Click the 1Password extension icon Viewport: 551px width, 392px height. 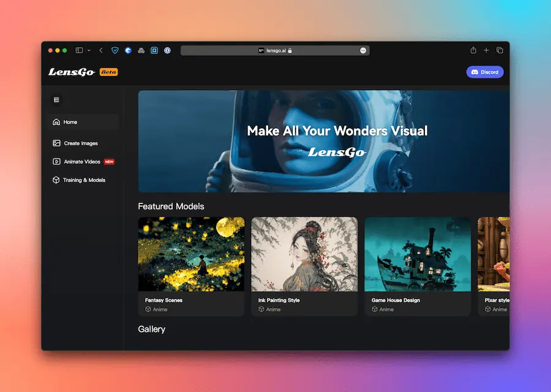[x=167, y=50]
